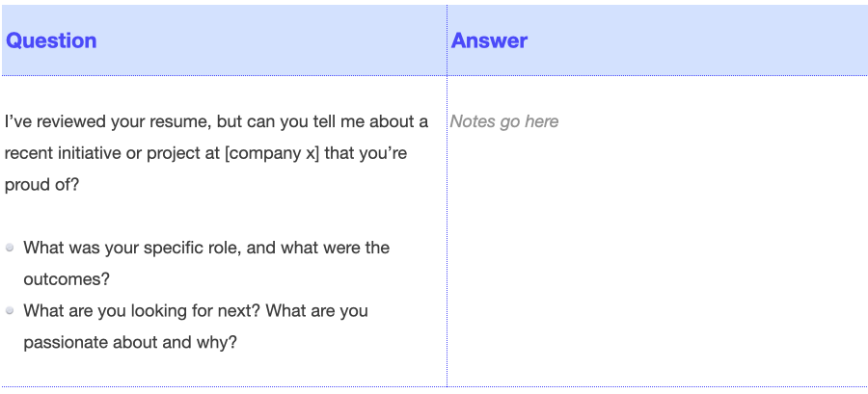Select the "Answer" column header text
Viewport: 868px width, 394px height.
click(489, 40)
